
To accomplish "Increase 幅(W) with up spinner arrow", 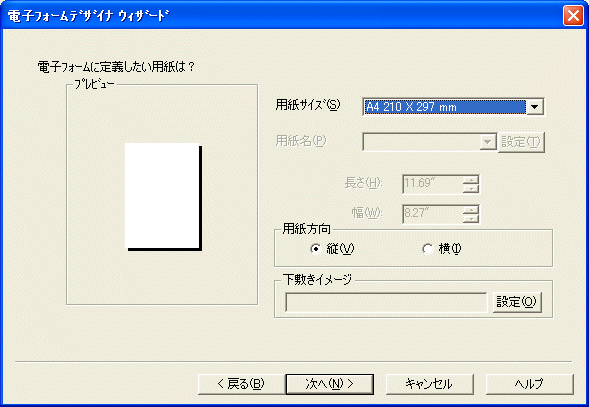I will [471, 210].
